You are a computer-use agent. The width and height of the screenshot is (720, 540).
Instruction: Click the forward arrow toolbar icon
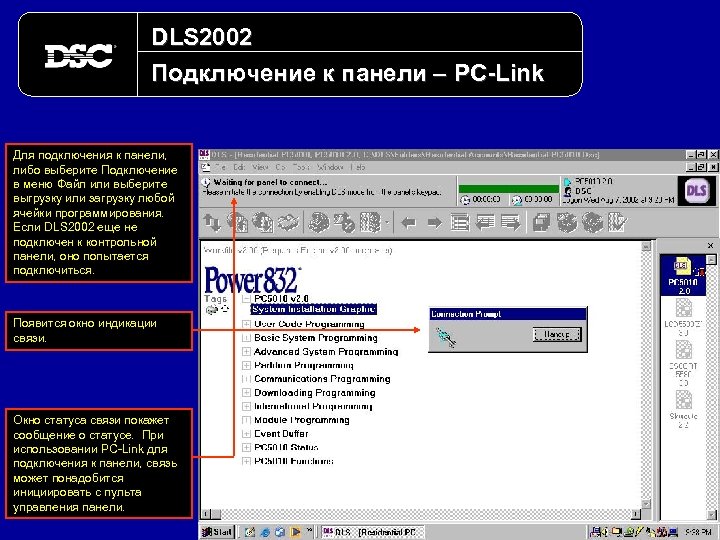[x=434, y=223]
